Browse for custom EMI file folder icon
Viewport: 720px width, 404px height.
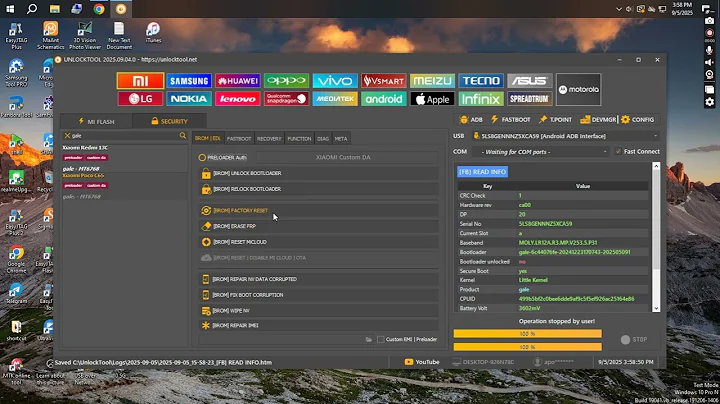coord(369,339)
